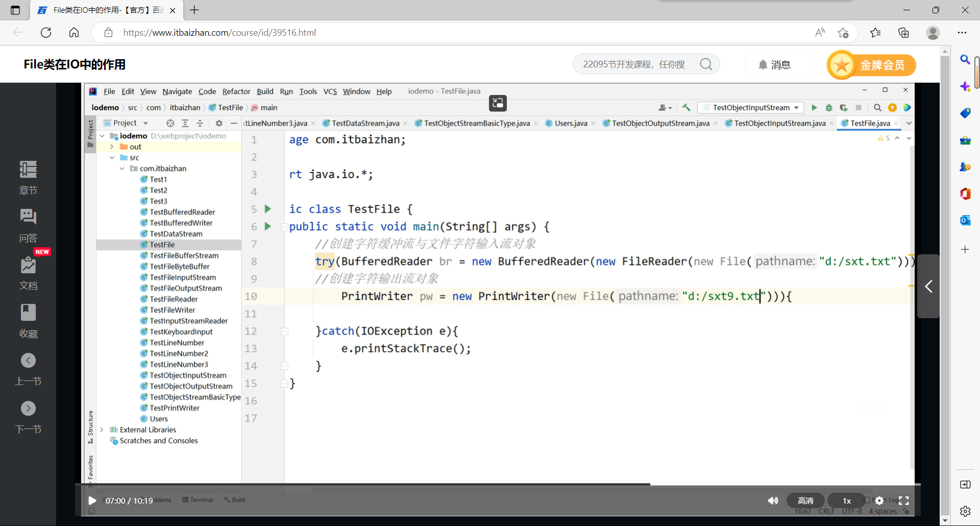Show hidden editor tabs dropdown arrow
The height and width of the screenshot is (526, 980).
point(909,123)
